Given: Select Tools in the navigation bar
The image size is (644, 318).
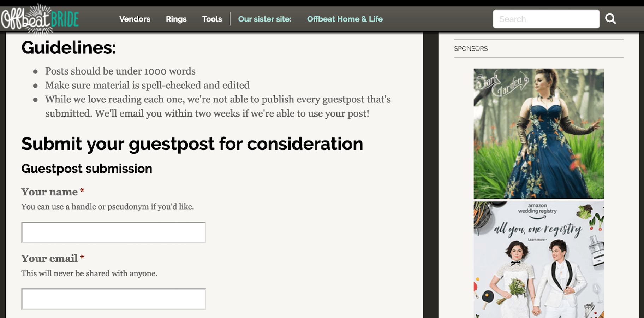Looking at the screenshot, I should click(x=212, y=19).
